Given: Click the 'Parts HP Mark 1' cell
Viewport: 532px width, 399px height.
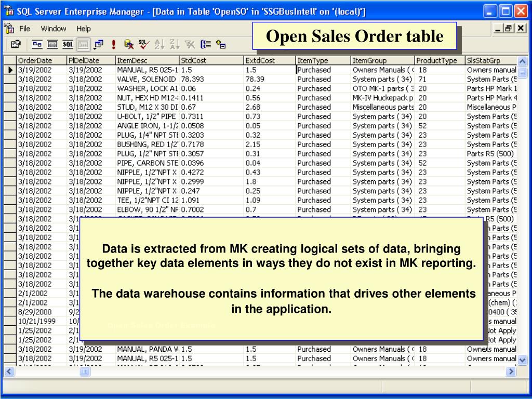Looking at the screenshot, I should [491, 88].
